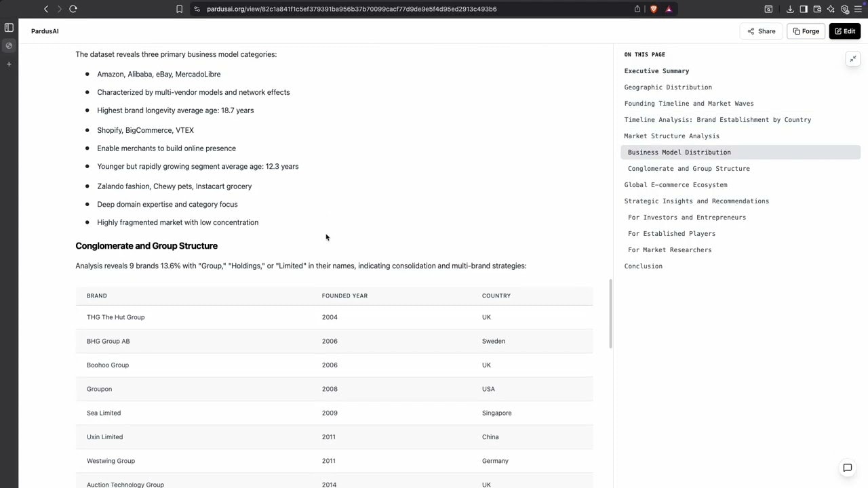Open the downloads icon
The image size is (868, 488).
(790, 9)
